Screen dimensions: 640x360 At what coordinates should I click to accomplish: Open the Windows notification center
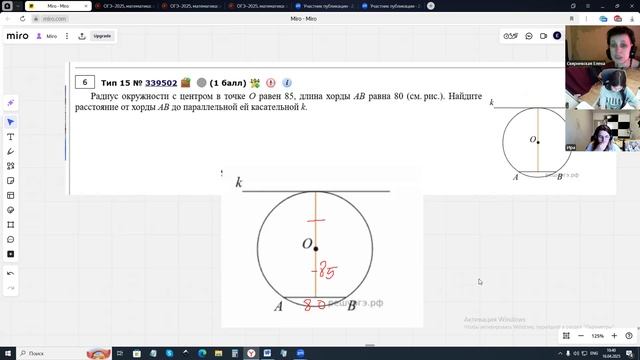point(629,353)
